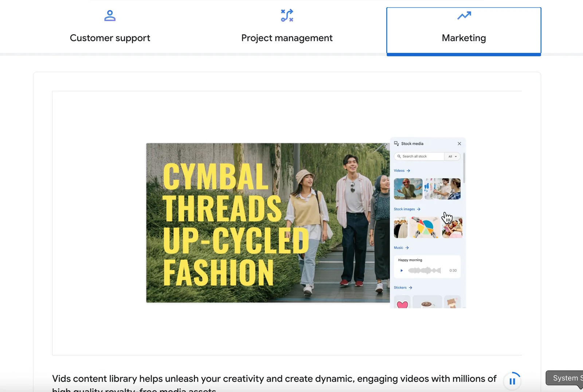Open the Project management tab

(287, 37)
